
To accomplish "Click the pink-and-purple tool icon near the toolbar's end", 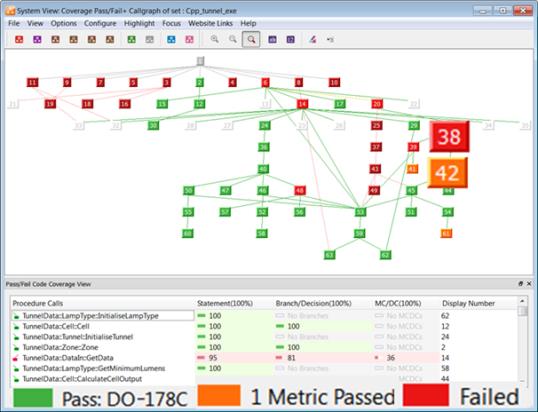I will coord(312,39).
